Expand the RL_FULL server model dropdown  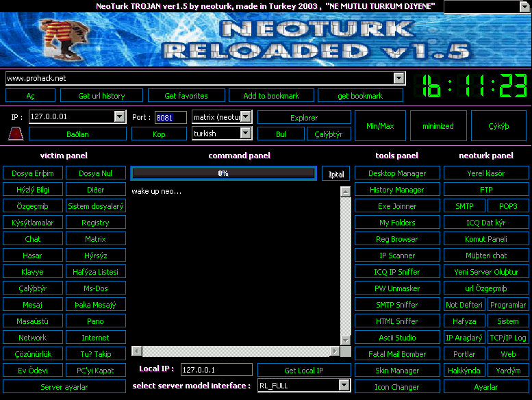click(x=345, y=386)
